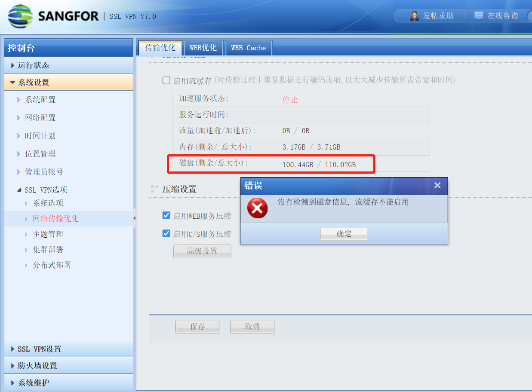This screenshot has width=532, height=392.
Task: Click the SANGFOR logo icon
Action: tap(20, 16)
